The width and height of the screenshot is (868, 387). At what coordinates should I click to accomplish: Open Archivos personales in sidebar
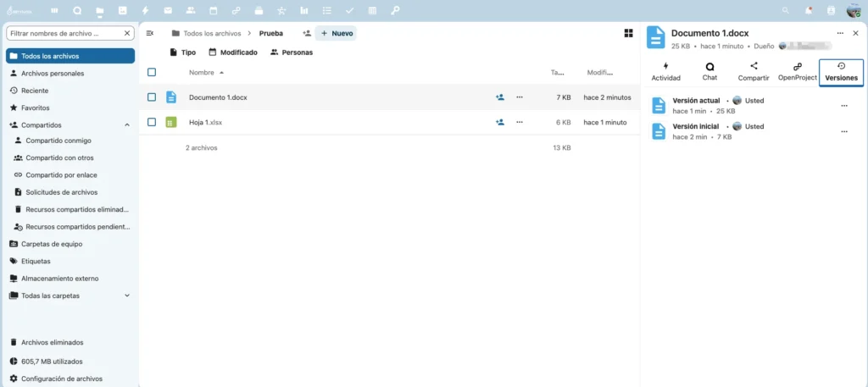pyautogui.click(x=70, y=73)
